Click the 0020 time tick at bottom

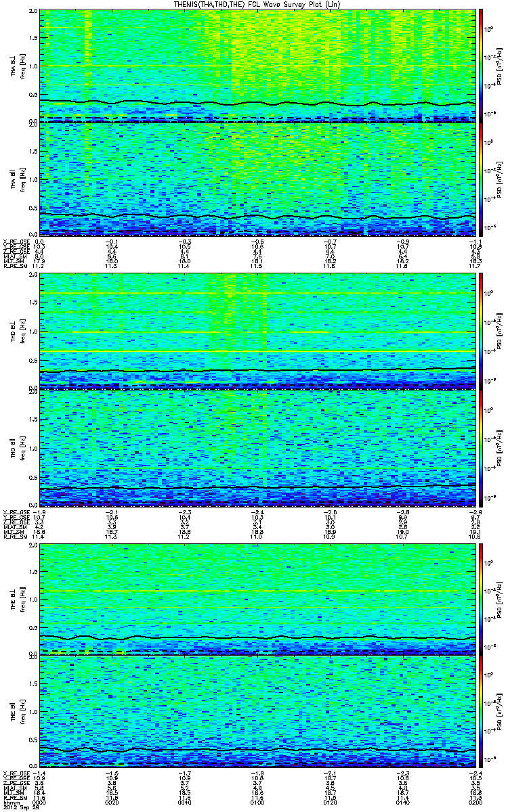(112, 802)
